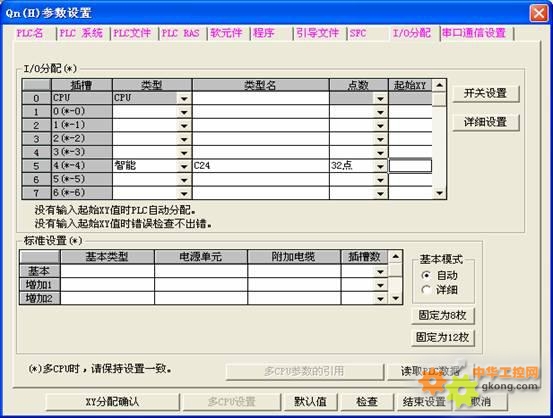Click the 检查 button
This screenshot has width=553, height=418.
367,402
